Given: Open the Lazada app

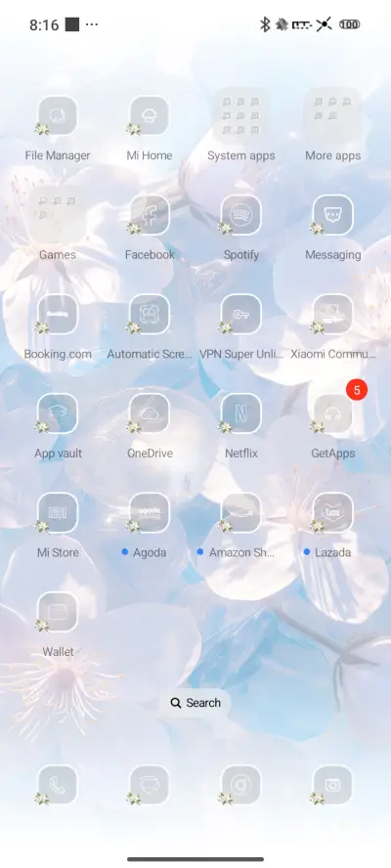Looking at the screenshot, I should (333, 512).
